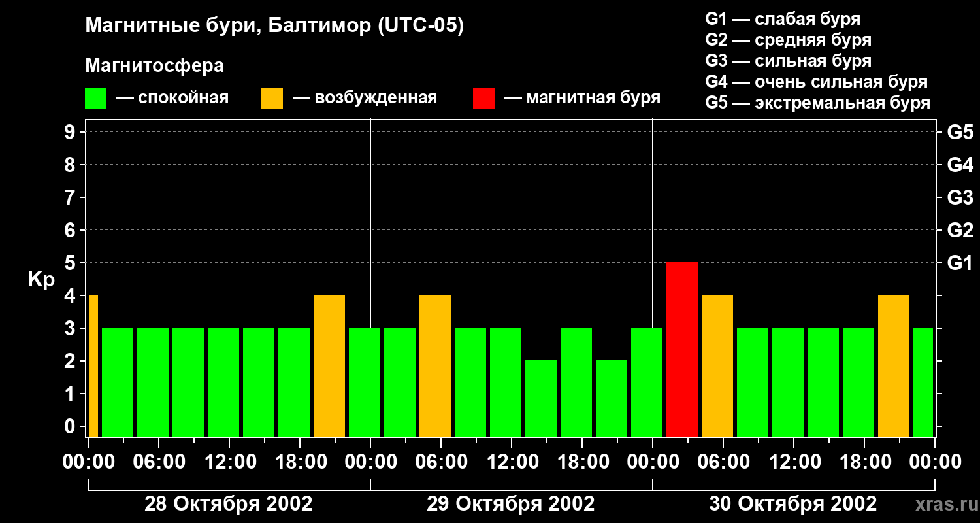The image size is (980, 523).
Task: Click Kp axis value 6
Action: pyautogui.click(x=71, y=230)
